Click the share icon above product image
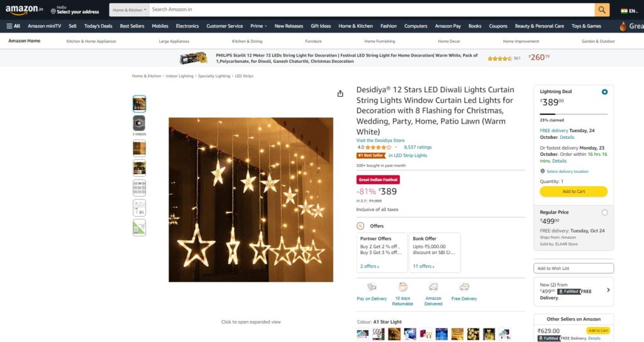Viewport: 644px width, 342px height. 340,94
